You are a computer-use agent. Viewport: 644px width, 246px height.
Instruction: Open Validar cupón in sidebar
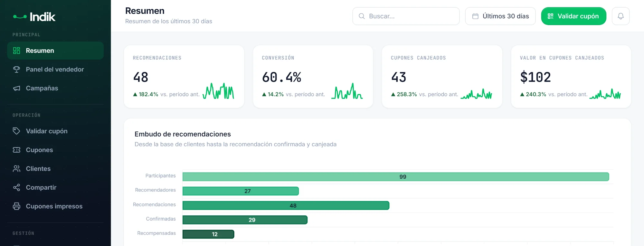click(55, 131)
